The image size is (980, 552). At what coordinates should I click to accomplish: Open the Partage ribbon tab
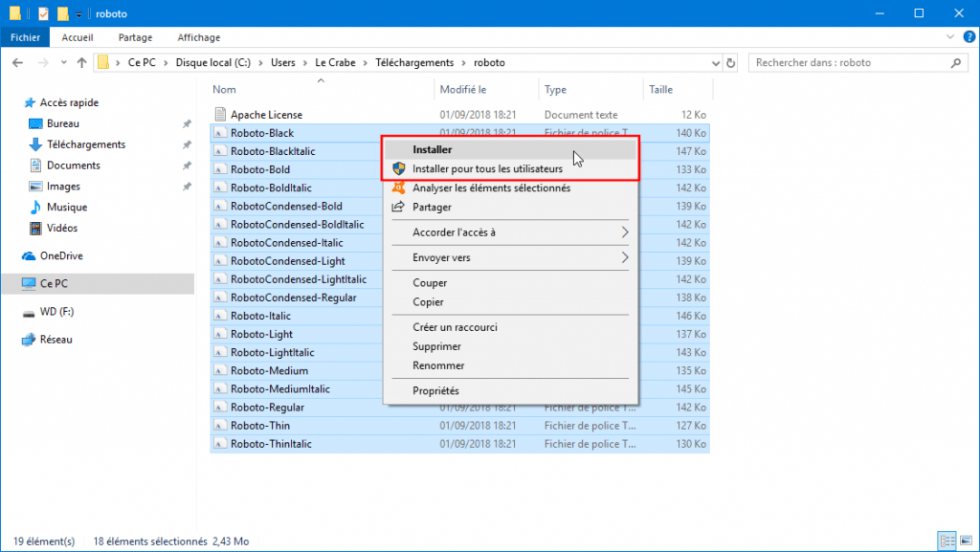click(135, 37)
